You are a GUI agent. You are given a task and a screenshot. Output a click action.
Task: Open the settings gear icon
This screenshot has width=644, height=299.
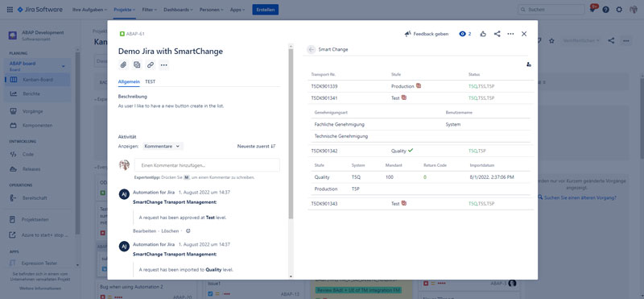[x=619, y=10]
